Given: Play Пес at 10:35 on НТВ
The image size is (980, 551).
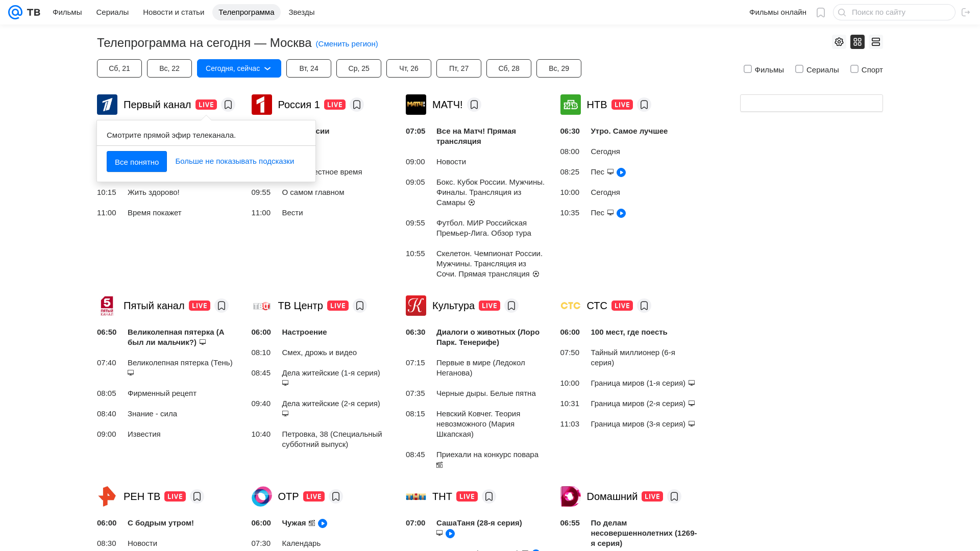Looking at the screenshot, I should pos(621,213).
